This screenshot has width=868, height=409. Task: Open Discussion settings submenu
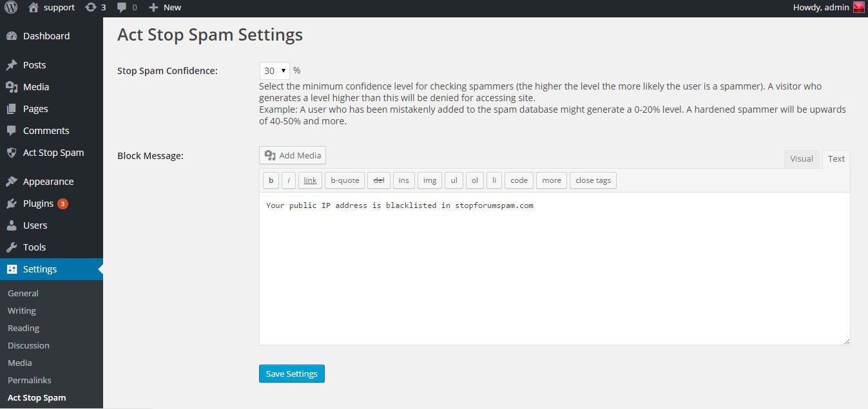coord(28,345)
